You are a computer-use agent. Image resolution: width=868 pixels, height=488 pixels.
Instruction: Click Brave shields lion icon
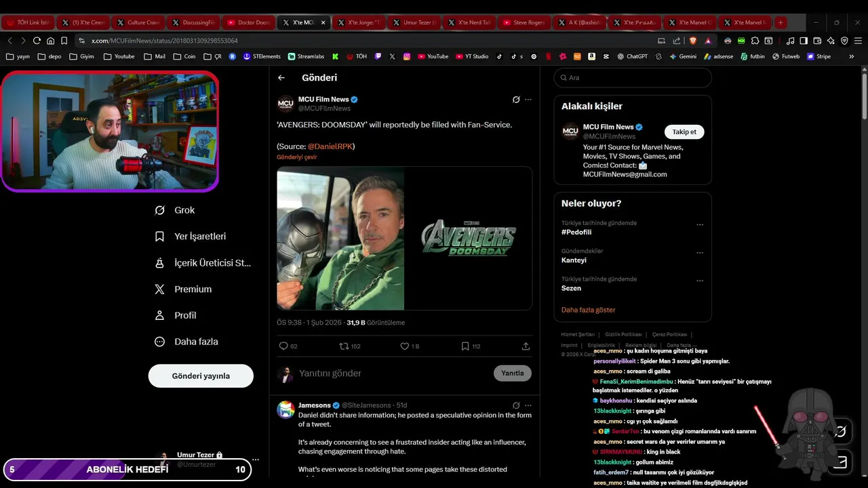(694, 41)
